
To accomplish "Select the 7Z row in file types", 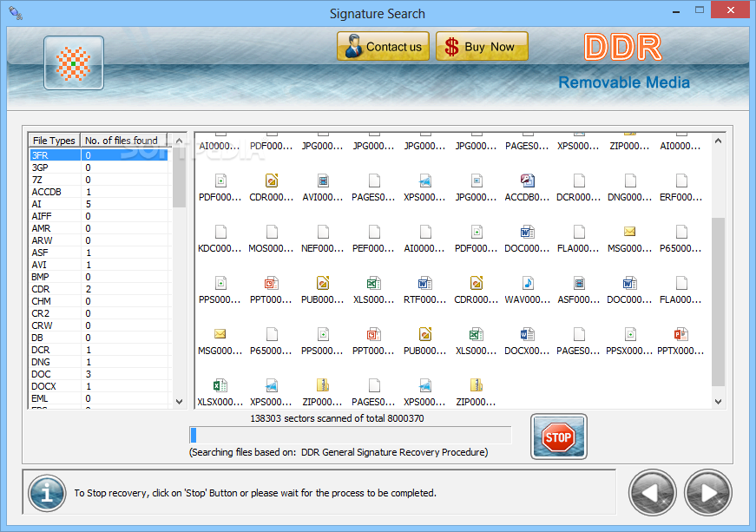I will [99, 180].
